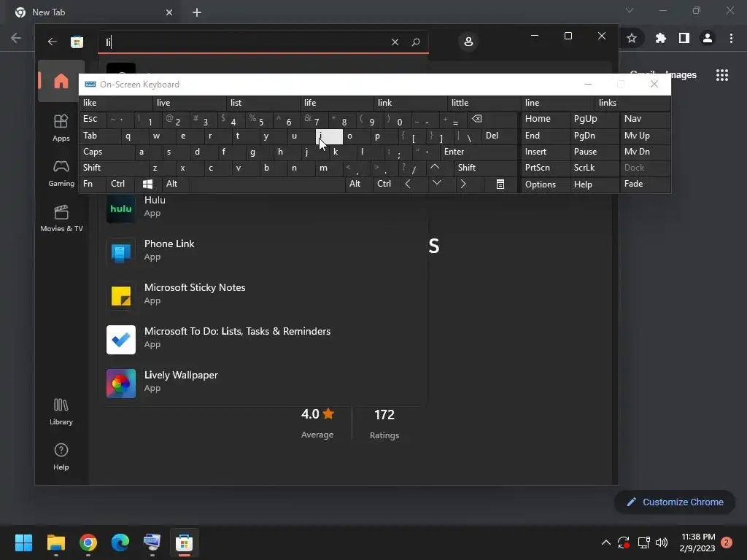Open Movies & TV in Store sidebar
Viewport: 747px width, 560px height.
click(61, 218)
